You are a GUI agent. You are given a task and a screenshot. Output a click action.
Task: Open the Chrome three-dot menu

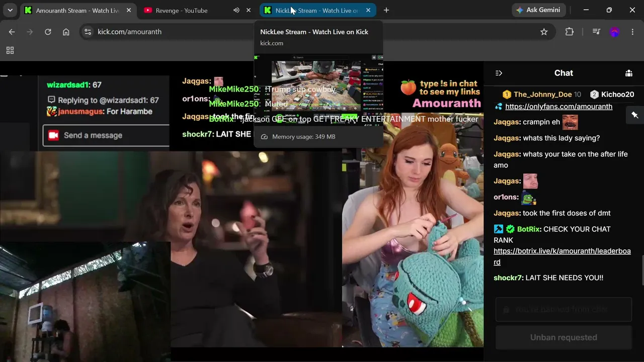tap(632, 32)
